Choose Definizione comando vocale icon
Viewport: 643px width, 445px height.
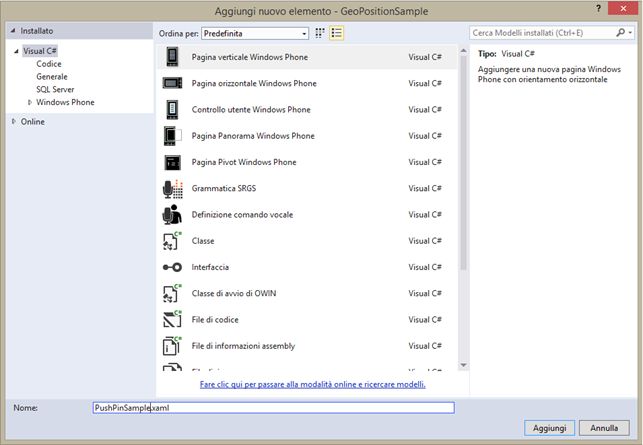[172, 214]
